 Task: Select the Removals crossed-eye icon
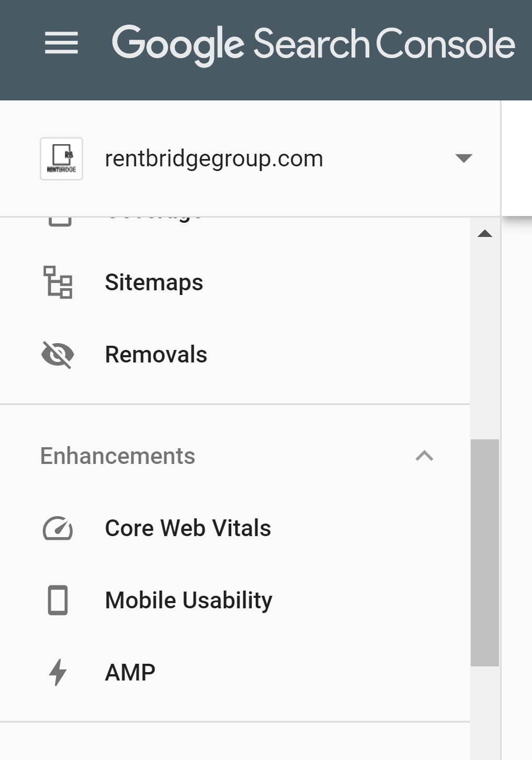[x=58, y=355]
